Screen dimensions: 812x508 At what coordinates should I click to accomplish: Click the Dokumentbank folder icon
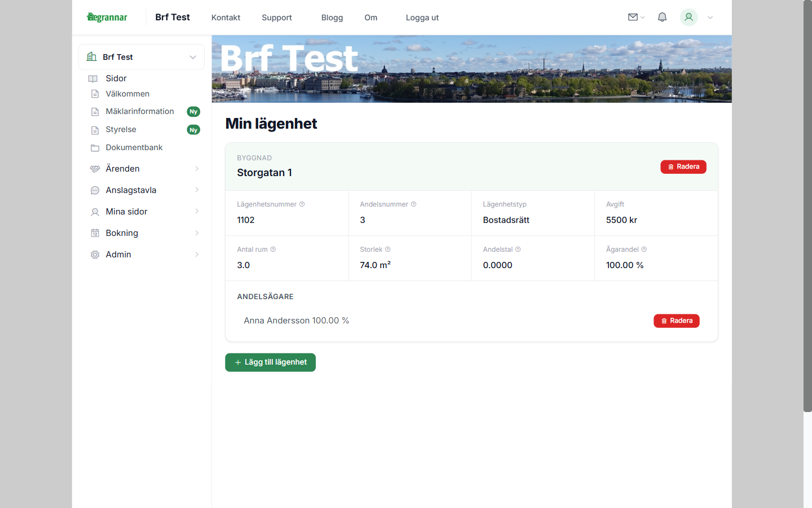pyautogui.click(x=95, y=148)
